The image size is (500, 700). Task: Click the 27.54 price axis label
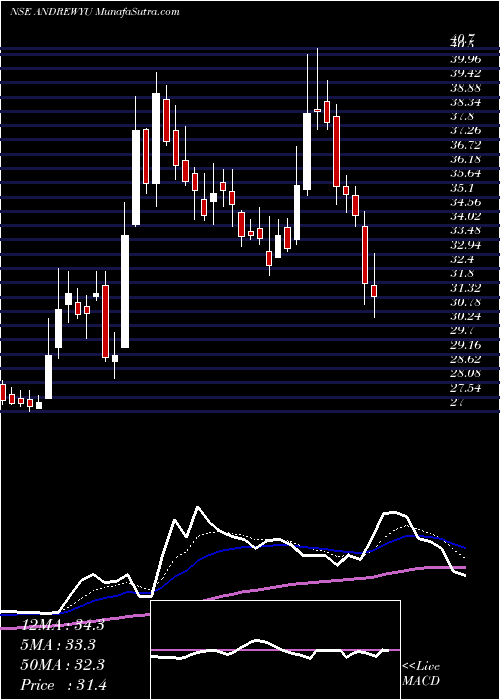pyautogui.click(x=466, y=388)
